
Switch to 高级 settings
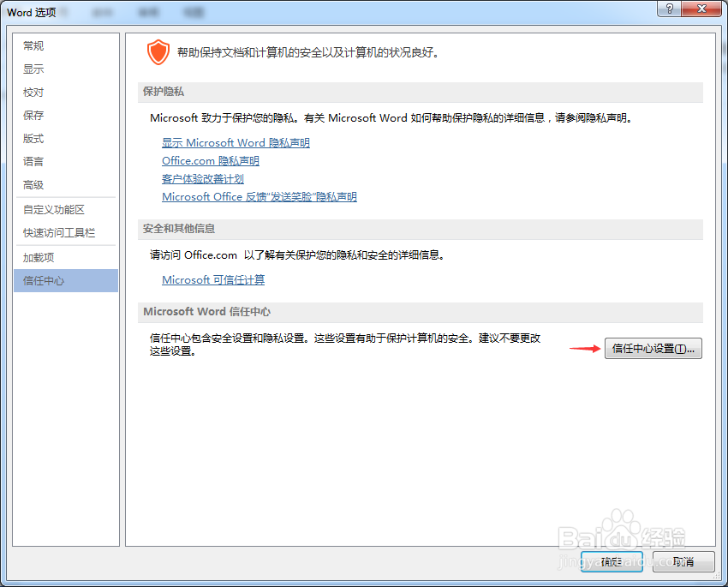pyautogui.click(x=33, y=184)
